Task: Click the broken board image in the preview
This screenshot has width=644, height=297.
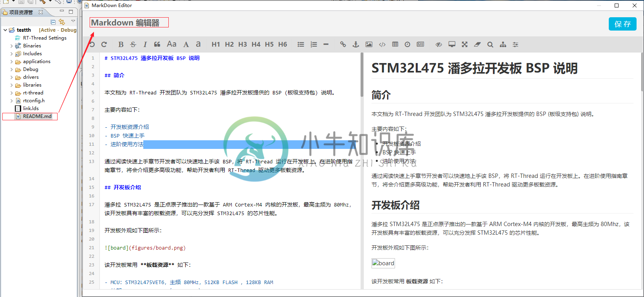Action: point(383,263)
